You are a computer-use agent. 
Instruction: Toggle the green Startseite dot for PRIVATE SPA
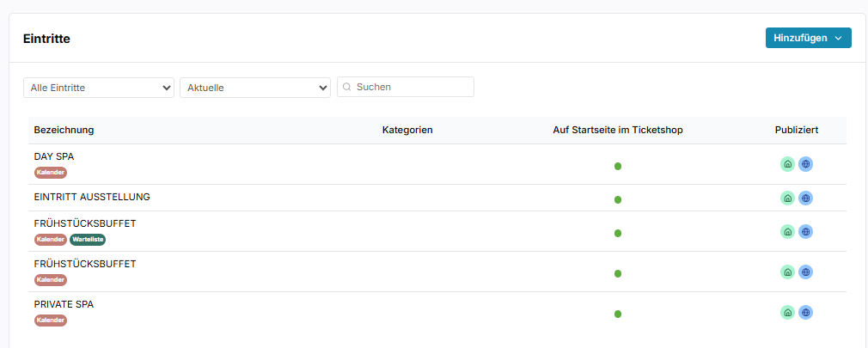tap(618, 314)
